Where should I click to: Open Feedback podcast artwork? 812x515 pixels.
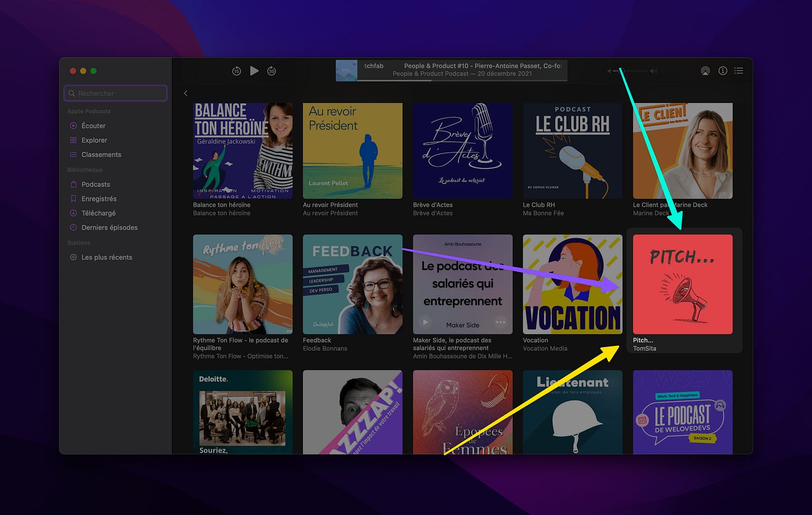coord(352,284)
